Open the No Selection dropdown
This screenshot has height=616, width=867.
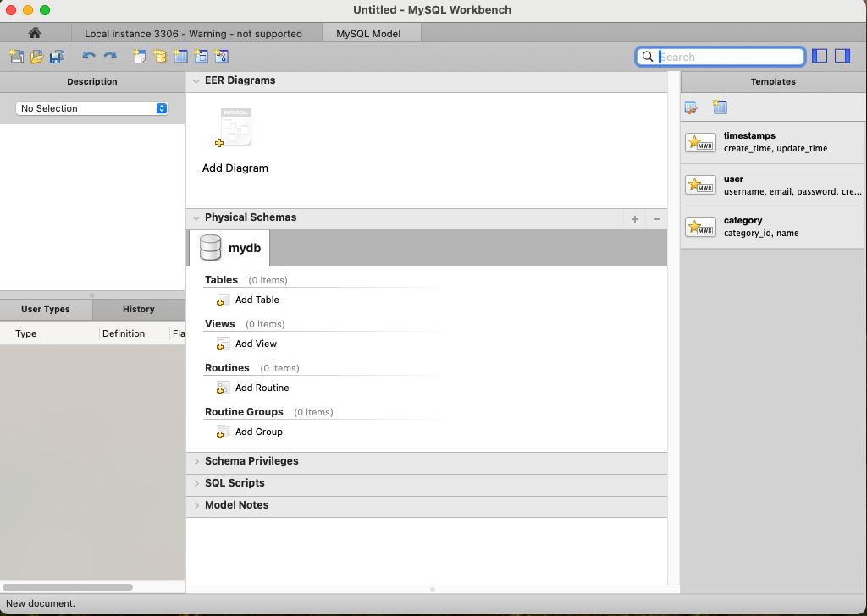click(x=91, y=108)
